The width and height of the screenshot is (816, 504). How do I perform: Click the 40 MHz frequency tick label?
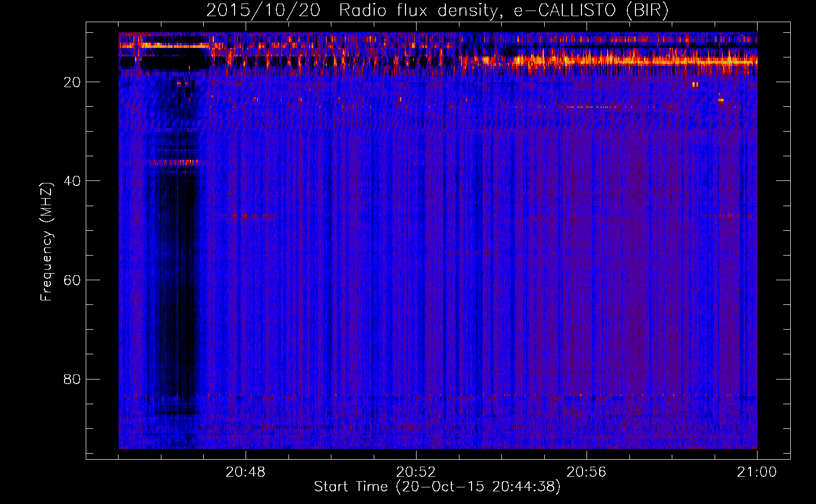point(72,181)
